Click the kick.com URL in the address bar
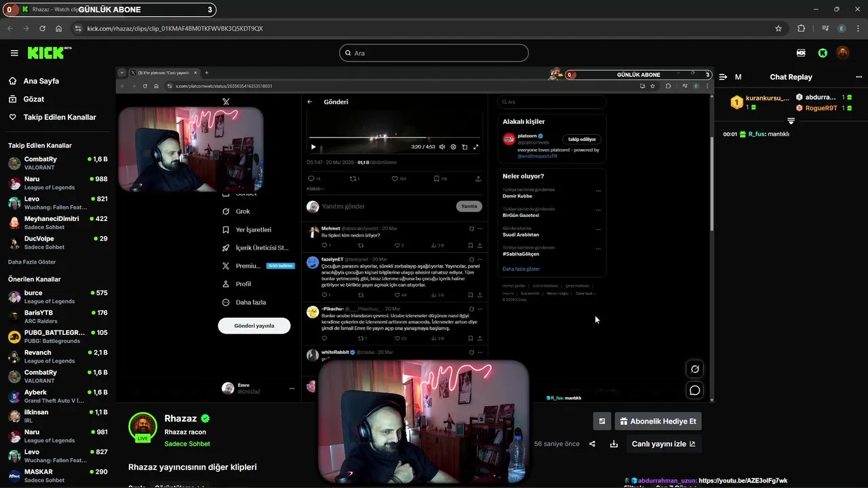Screen dimensions: 868x488 175,28
